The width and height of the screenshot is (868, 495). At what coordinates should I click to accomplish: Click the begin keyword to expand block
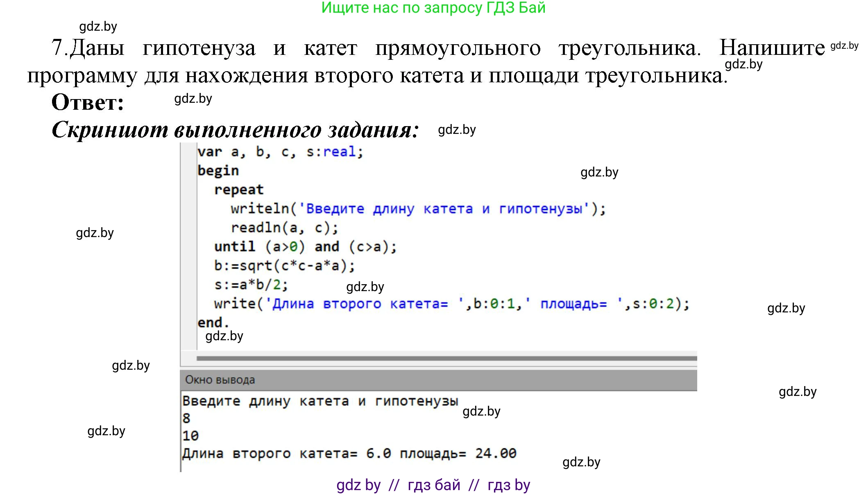(x=217, y=170)
